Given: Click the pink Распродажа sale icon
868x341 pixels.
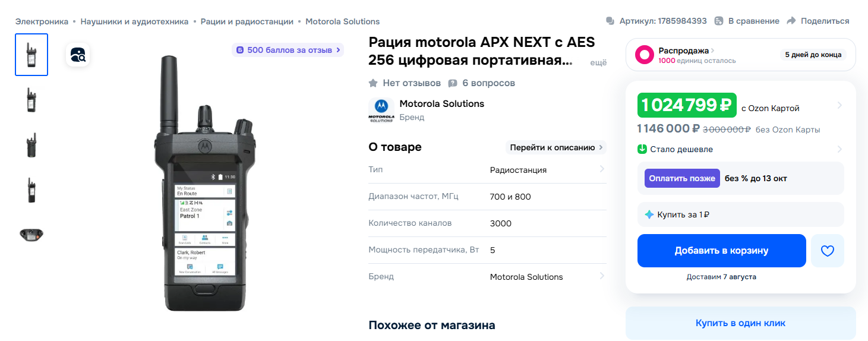Looking at the screenshot, I should 645,55.
